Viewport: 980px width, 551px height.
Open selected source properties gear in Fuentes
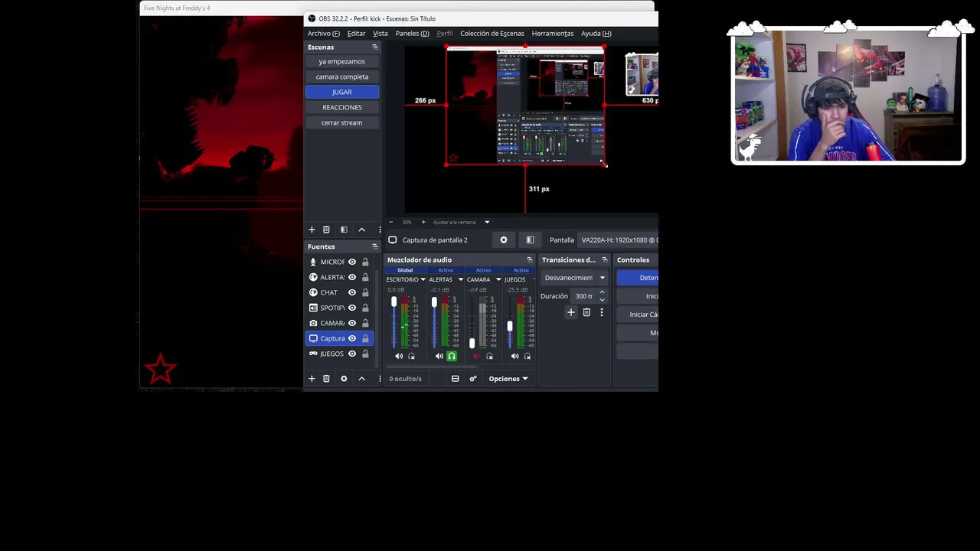344,379
